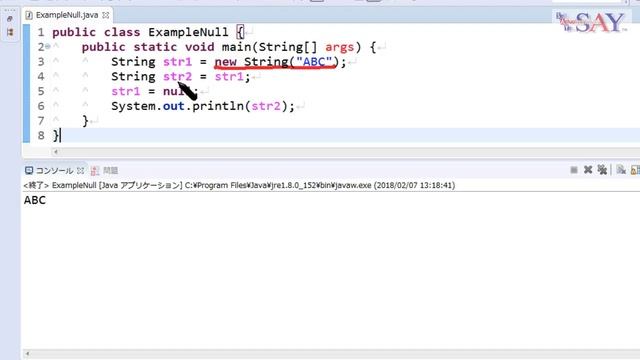This screenshot has height=360, width=640.
Task: Click line number 5 in the editor gutter
Action: pos(41,91)
